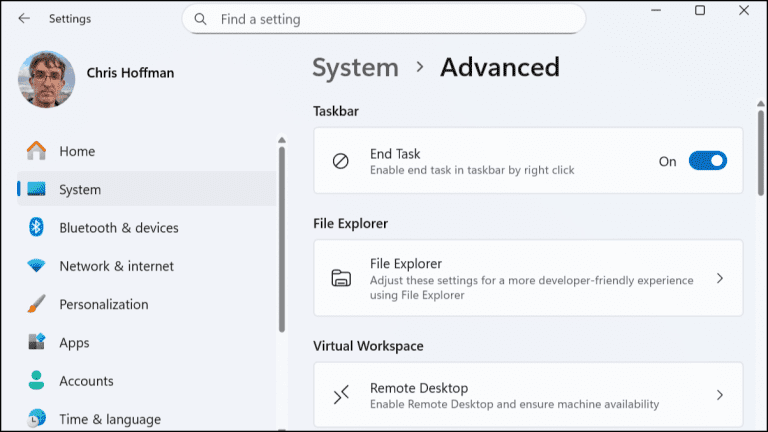Click the Personalization paintbrush icon
The height and width of the screenshot is (432, 768).
[37, 304]
